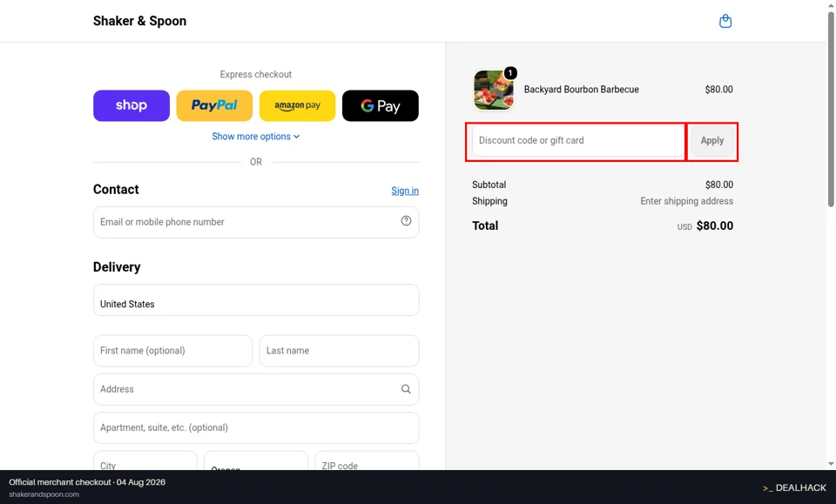Choose Google Pay express checkout
Viewport: 836px width, 504px height.
click(x=381, y=105)
